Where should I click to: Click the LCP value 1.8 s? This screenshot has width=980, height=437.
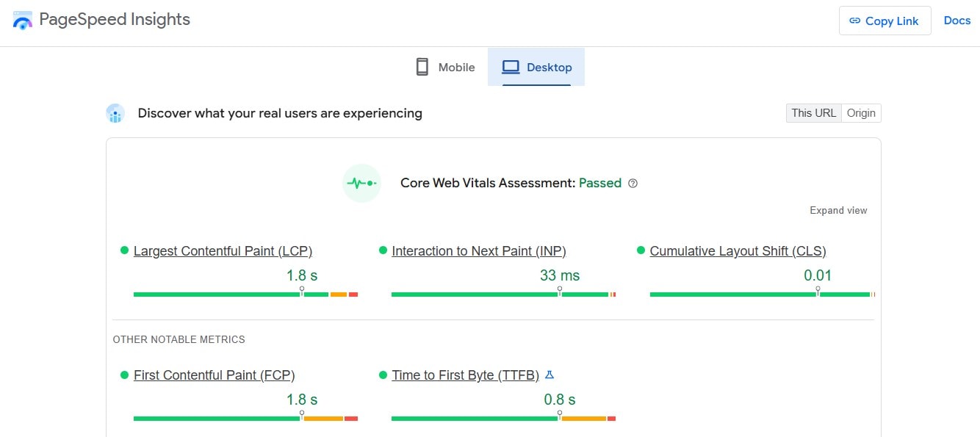(302, 276)
